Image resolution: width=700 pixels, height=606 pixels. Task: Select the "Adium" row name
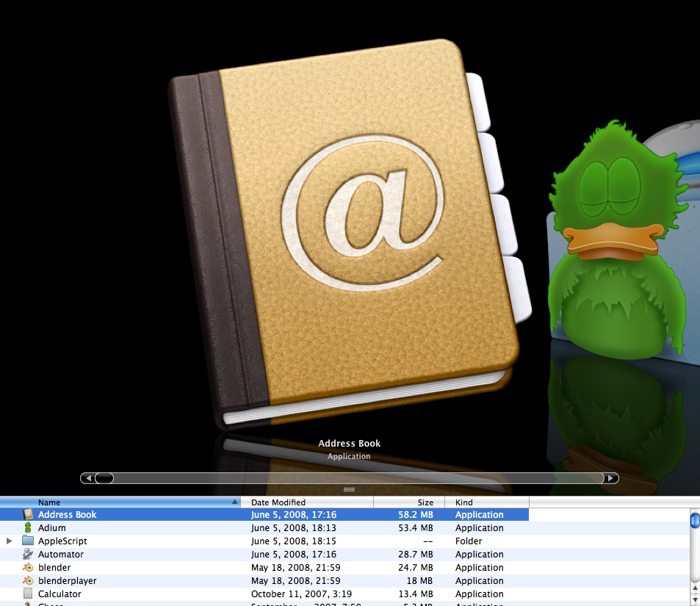click(52, 528)
